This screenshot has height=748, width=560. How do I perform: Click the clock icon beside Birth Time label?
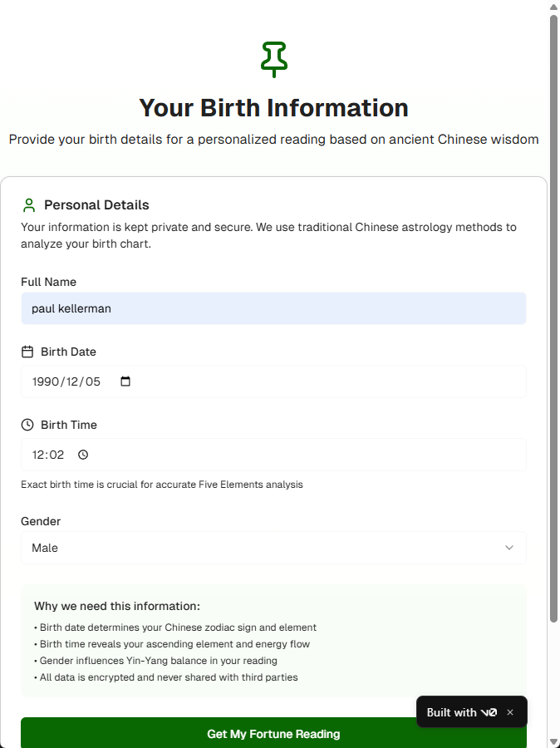(x=27, y=425)
